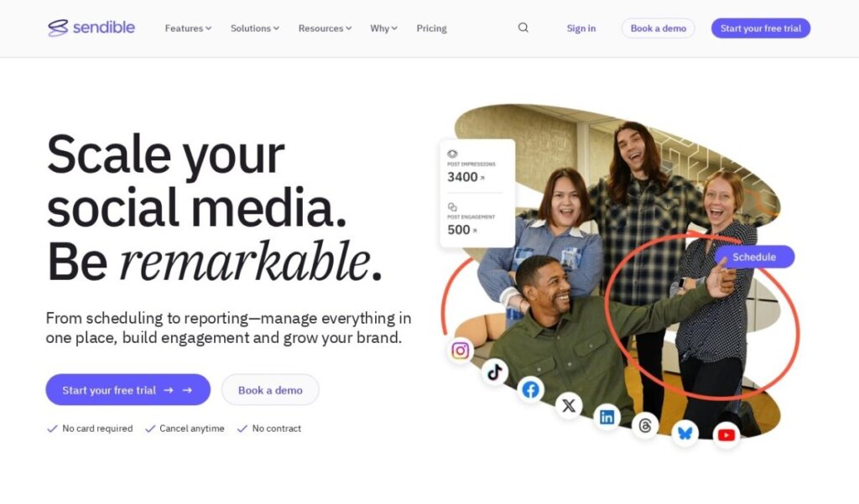Click the 500 post engagement value
Screen dimensions: 859x504
click(459, 230)
